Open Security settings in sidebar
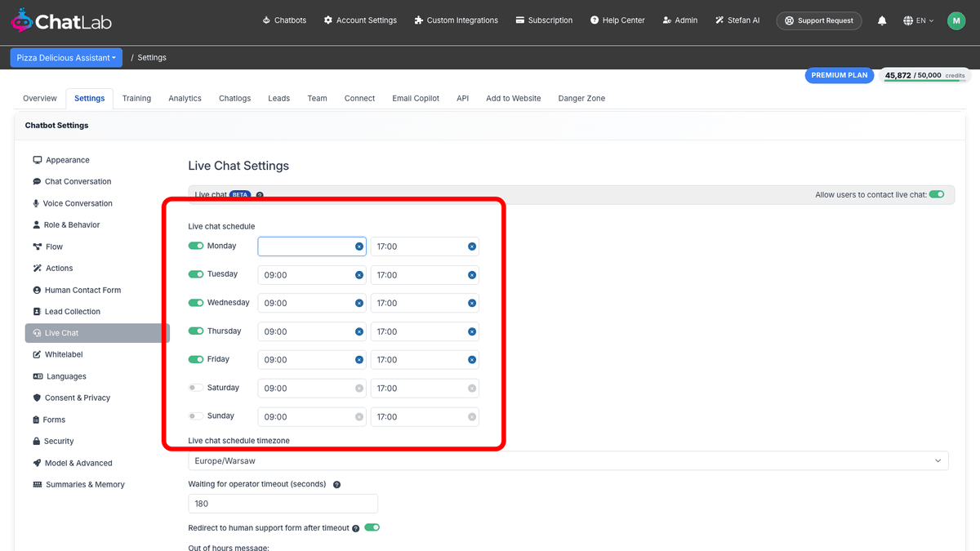This screenshot has width=980, height=551. [53, 441]
